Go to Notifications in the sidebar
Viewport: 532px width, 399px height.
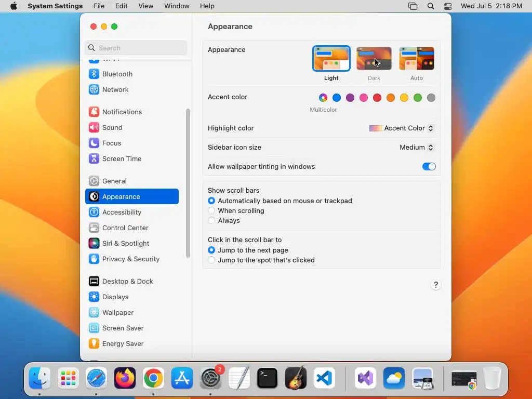(x=131, y=112)
